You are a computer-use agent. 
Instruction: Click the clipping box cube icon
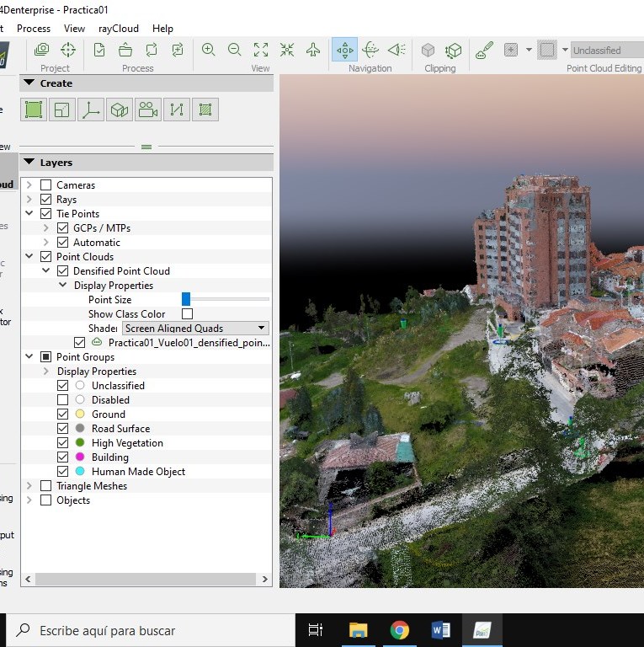click(x=428, y=50)
